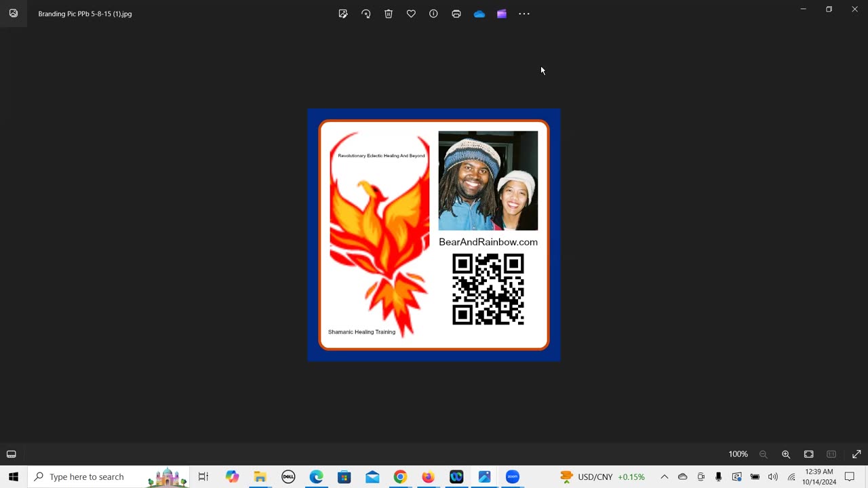Open the Dell app on the taskbar
The height and width of the screenshot is (488, 868).
pyautogui.click(x=288, y=476)
